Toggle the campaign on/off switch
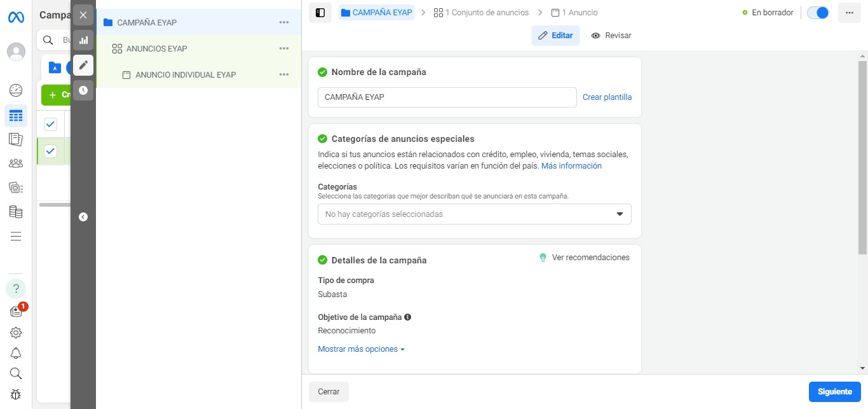The image size is (868, 409). [818, 13]
